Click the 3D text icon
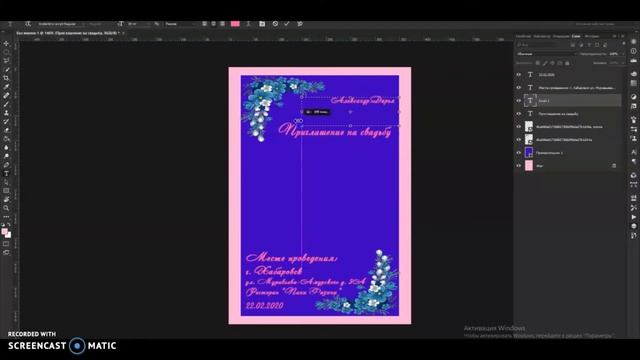Screen dimensions: 640x360 pos(300,24)
